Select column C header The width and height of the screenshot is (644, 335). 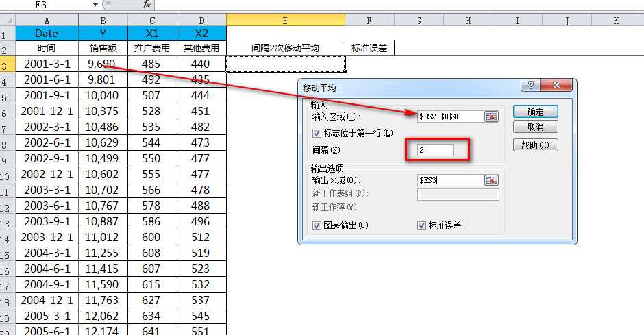tap(152, 20)
